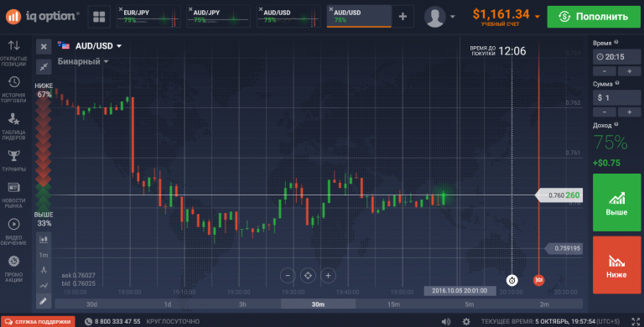Image resolution: width=644 pixels, height=327 pixels.
Task: Click the Доход help question mark
Action: 616,124
